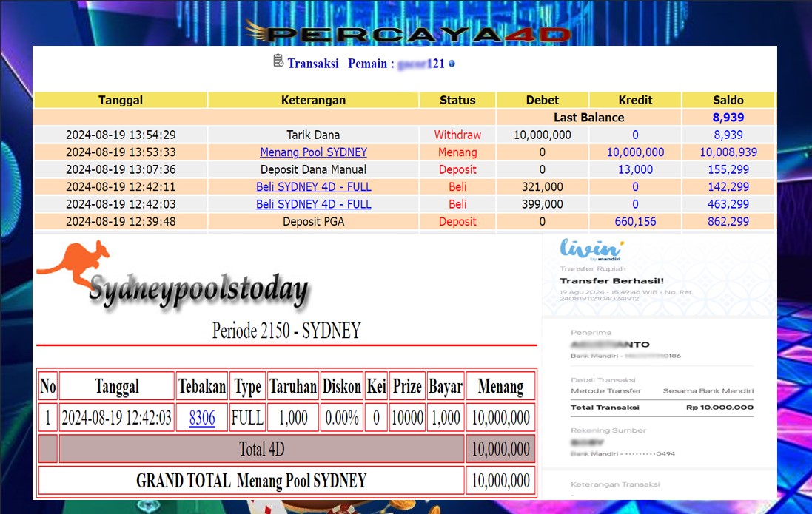Click the Keterangan column header
This screenshot has width=812, height=514.
313,100
